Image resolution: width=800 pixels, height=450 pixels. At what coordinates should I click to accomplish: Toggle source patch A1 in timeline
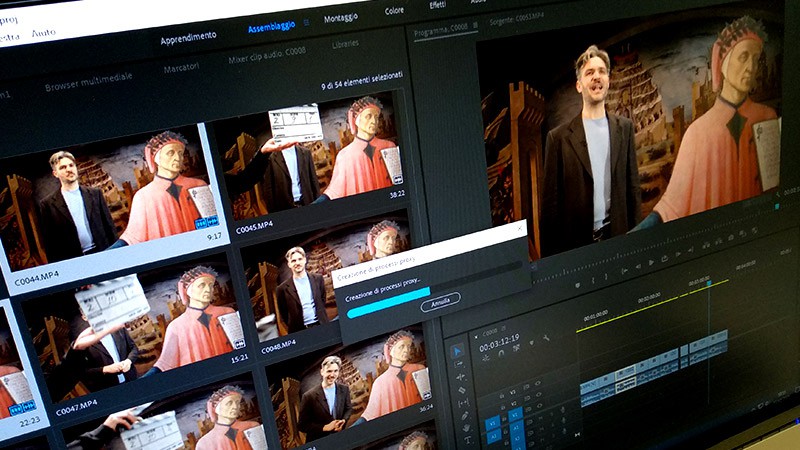tap(493, 437)
